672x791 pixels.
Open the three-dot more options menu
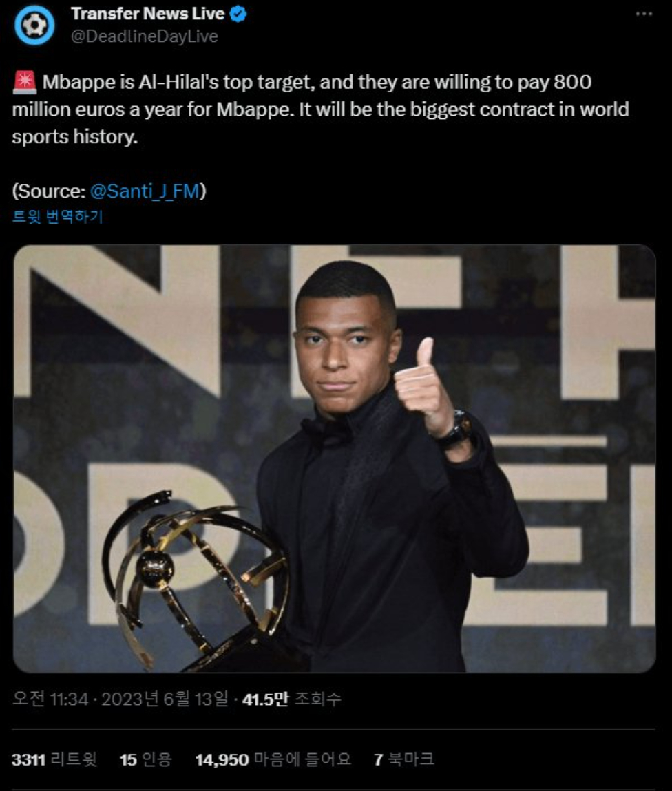644,14
